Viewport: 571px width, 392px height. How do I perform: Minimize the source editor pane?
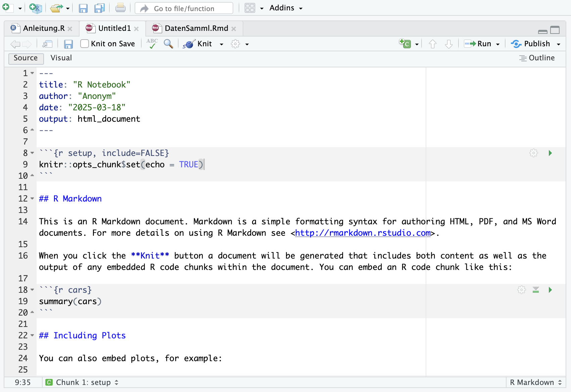click(542, 31)
